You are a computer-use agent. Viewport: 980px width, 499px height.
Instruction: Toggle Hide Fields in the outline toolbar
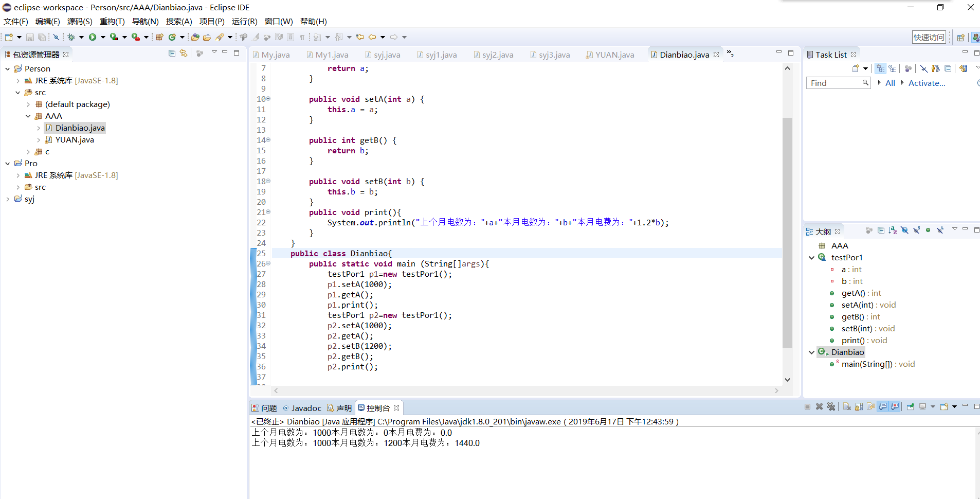[904, 230]
